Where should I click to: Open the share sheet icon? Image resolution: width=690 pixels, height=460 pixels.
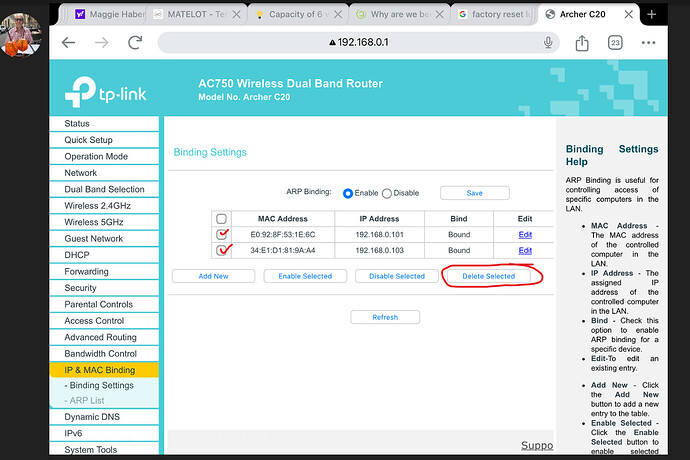[x=582, y=43]
